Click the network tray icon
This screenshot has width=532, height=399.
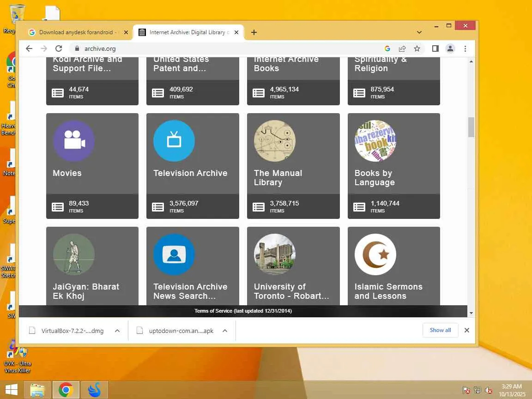click(x=478, y=390)
